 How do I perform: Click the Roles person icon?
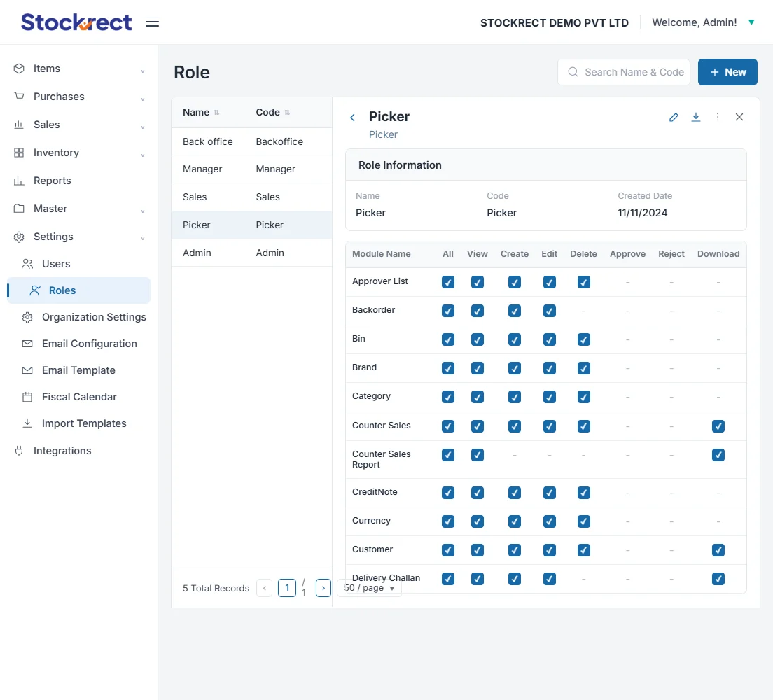(x=34, y=290)
